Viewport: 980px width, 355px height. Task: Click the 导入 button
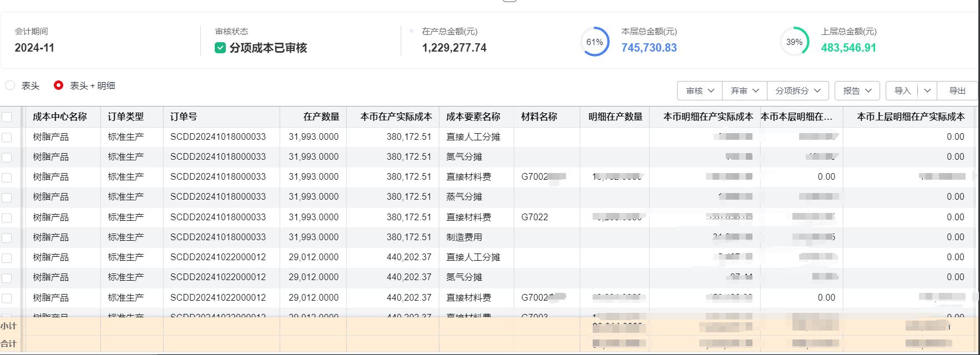902,90
